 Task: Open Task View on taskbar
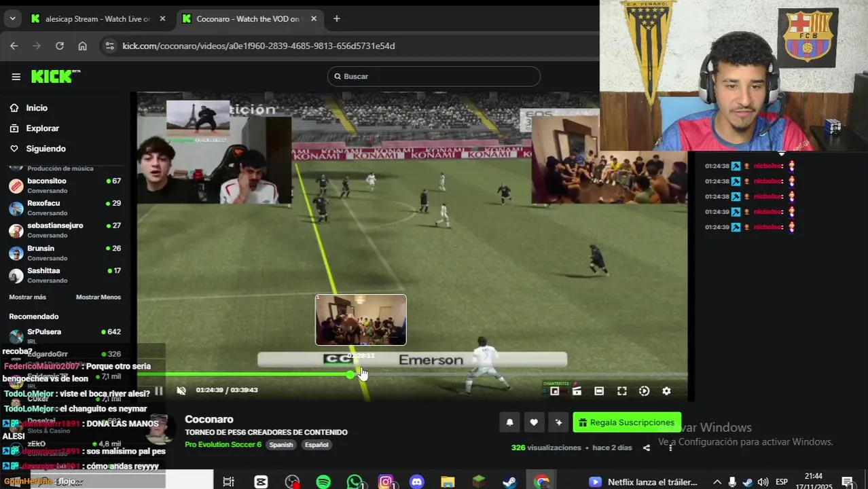coord(229,482)
